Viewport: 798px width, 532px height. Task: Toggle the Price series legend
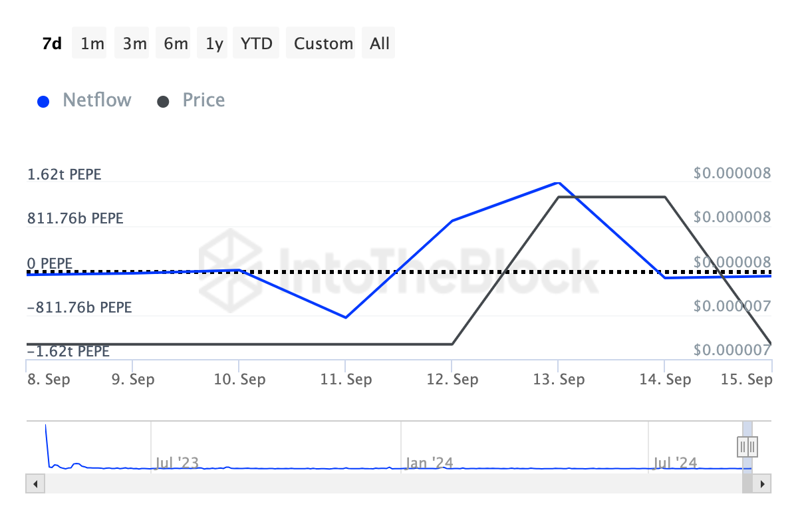(x=203, y=100)
